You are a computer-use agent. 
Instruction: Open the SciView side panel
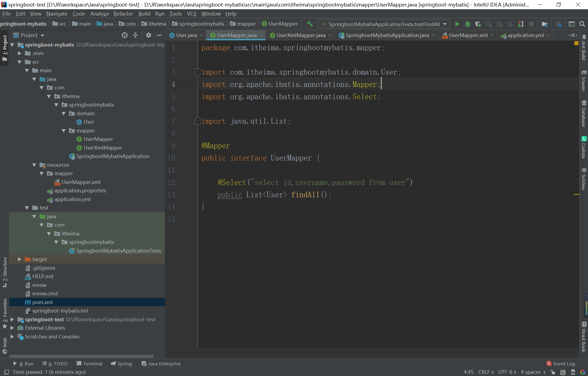(584, 179)
